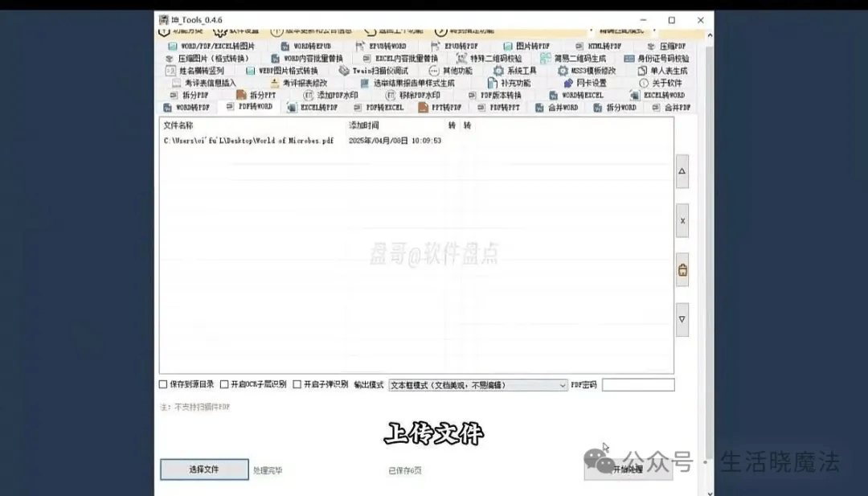Viewport: 868px width, 496px height.
Task: Click the 选择文件 button
Action: click(204, 469)
